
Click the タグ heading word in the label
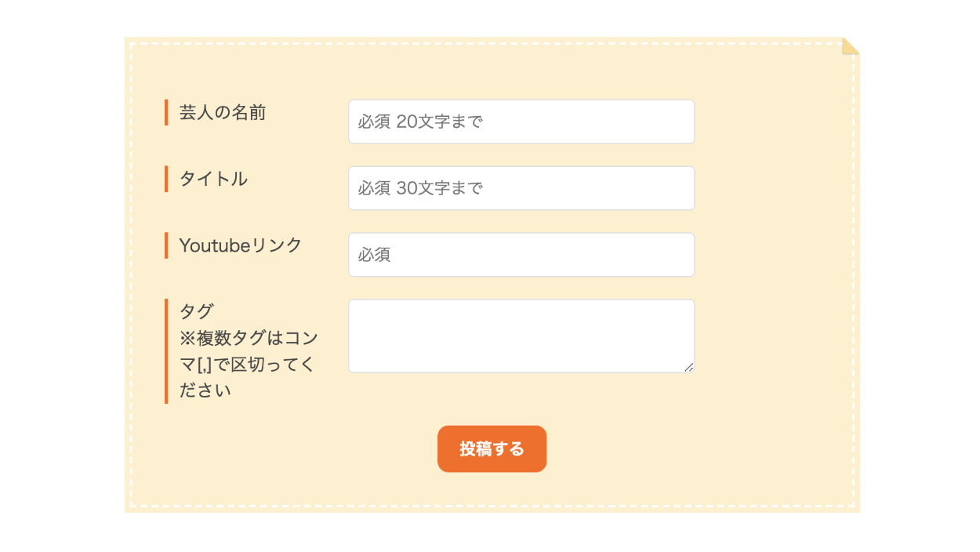196,312
